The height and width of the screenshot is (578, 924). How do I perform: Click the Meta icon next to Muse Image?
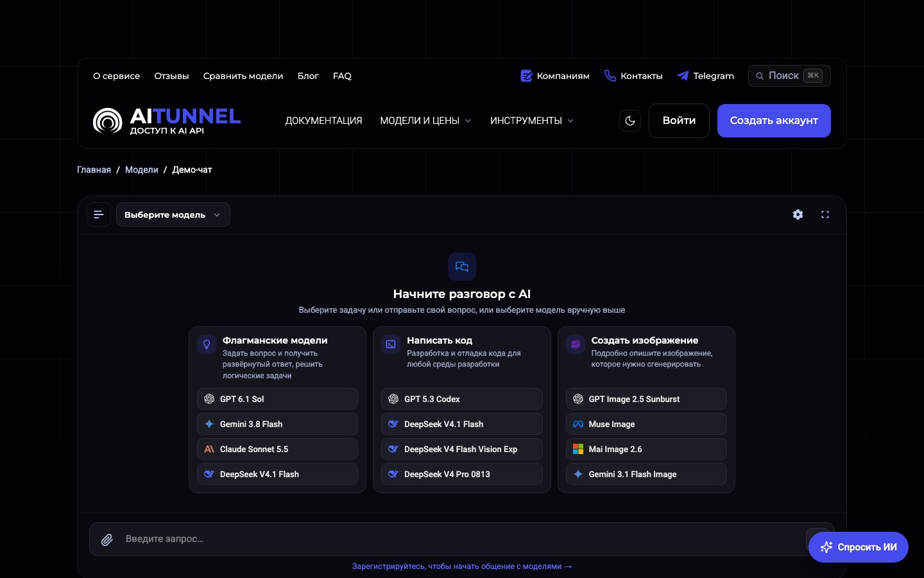(578, 424)
